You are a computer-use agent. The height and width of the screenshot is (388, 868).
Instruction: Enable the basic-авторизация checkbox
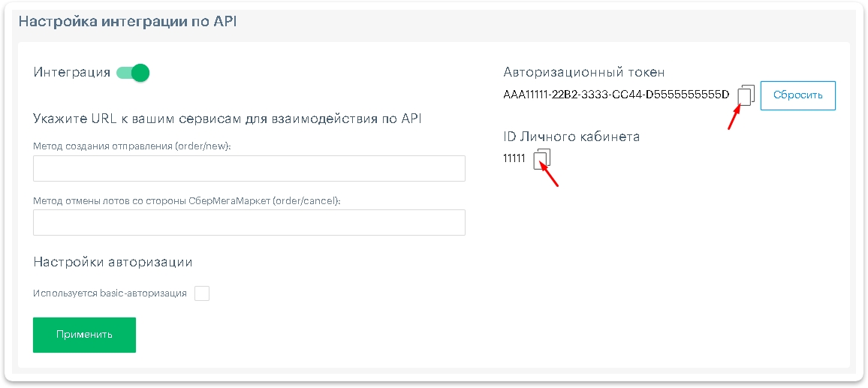202,293
